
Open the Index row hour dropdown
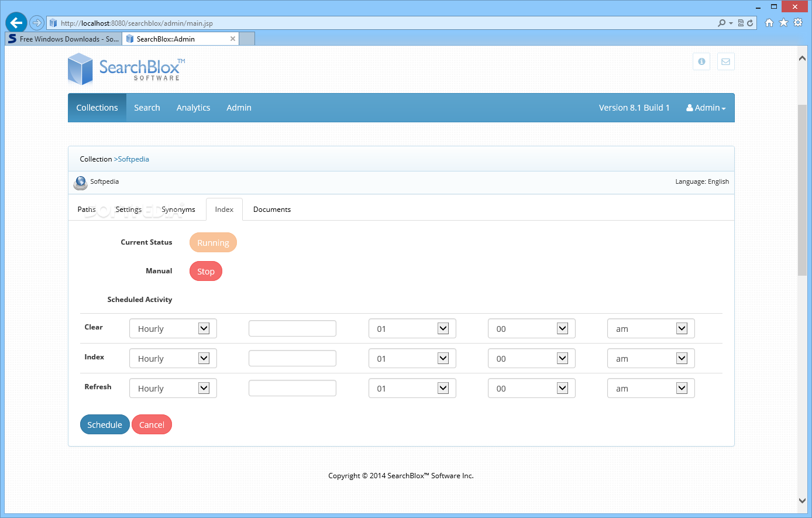pos(412,358)
